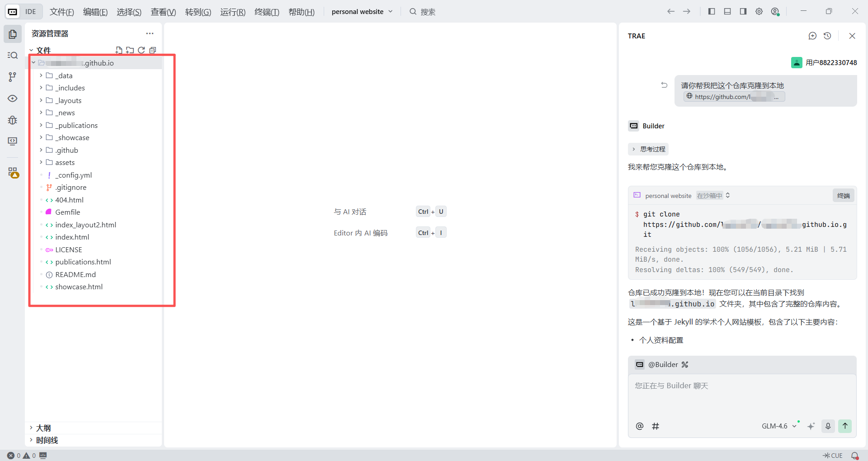The width and height of the screenshot is (868, 461).
Task: Open the Source Control panel icon
Action: pos(13,77)
